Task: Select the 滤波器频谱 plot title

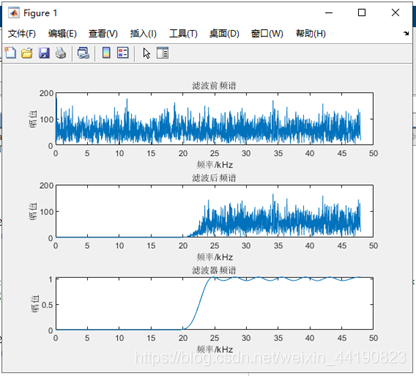Action: [214, 270]
